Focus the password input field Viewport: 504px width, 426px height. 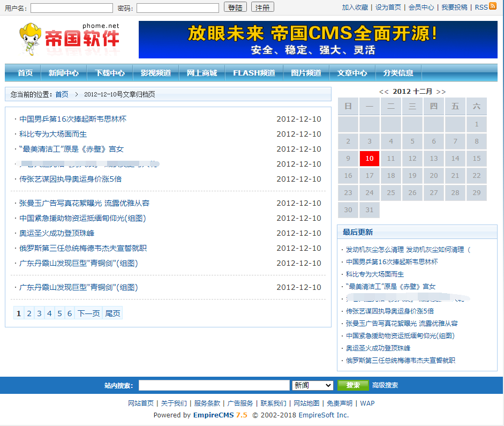click(178, 8)
